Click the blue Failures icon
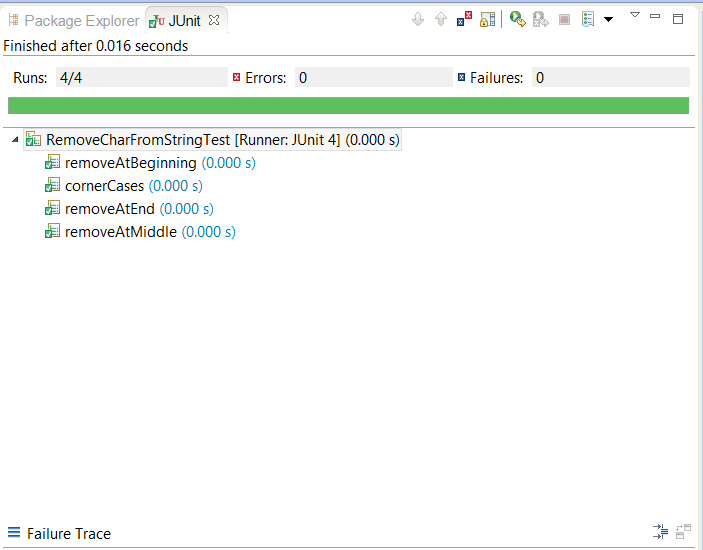703x550 pixels. [x=461, y=78]
